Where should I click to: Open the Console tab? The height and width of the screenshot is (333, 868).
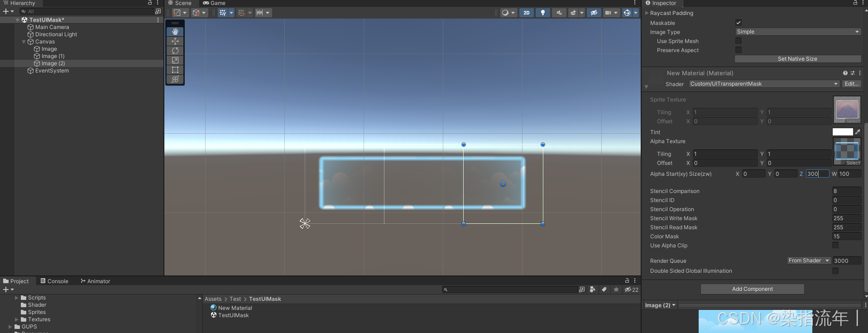coord(54,281)
